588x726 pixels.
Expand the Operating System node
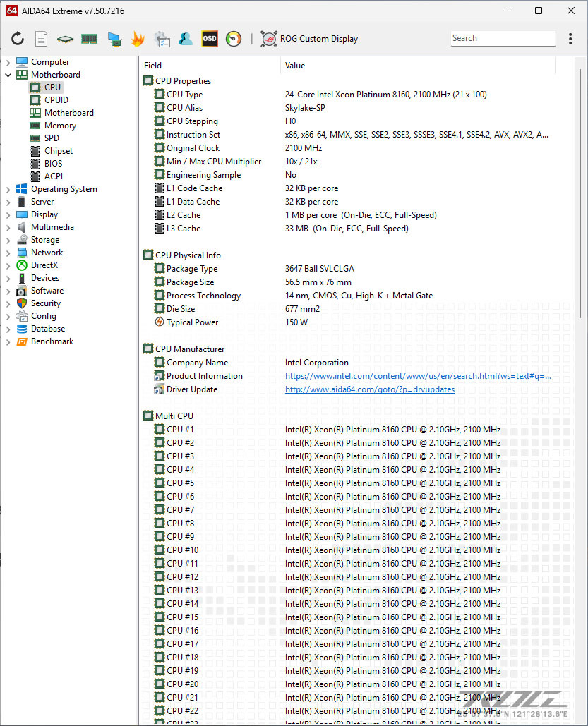(x=8, y=189)
